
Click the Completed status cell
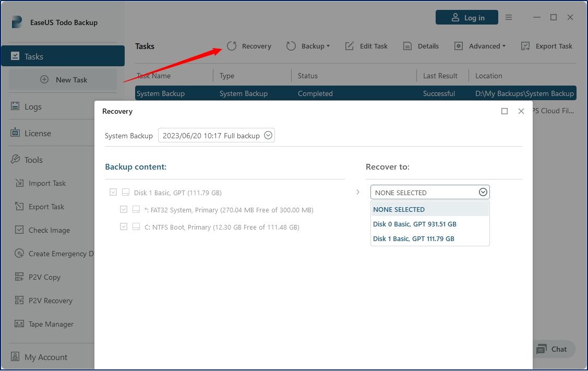[315, 93]
